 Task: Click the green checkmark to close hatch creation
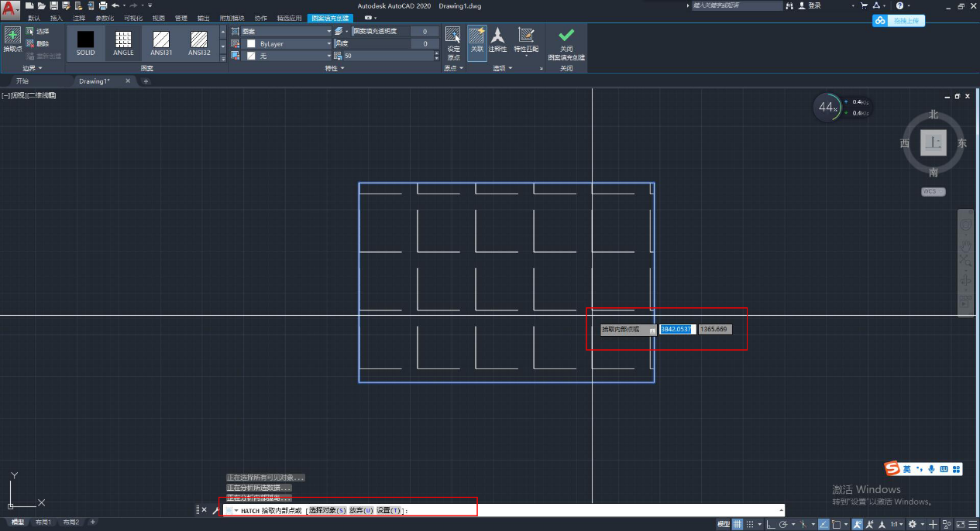click(x=566, y=36)
